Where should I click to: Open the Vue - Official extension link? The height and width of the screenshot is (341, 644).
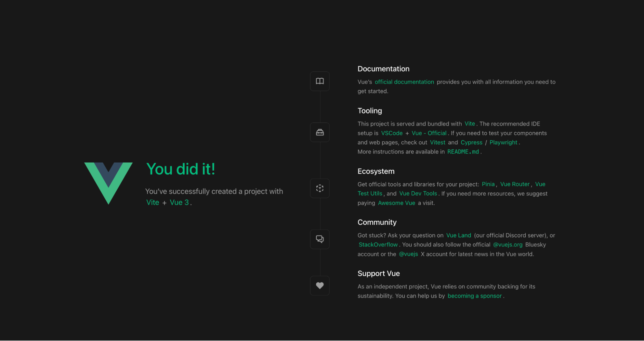click(429, 133)
